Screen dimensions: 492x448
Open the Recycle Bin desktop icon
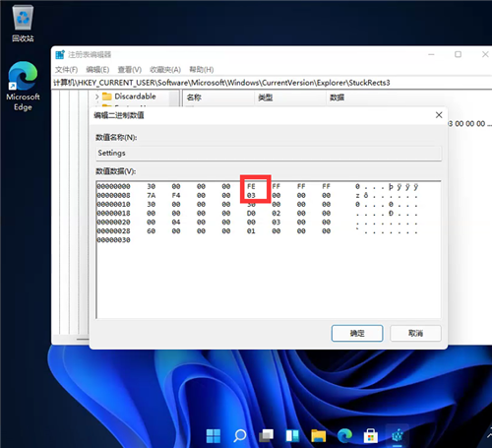click(x=23, y=24)
